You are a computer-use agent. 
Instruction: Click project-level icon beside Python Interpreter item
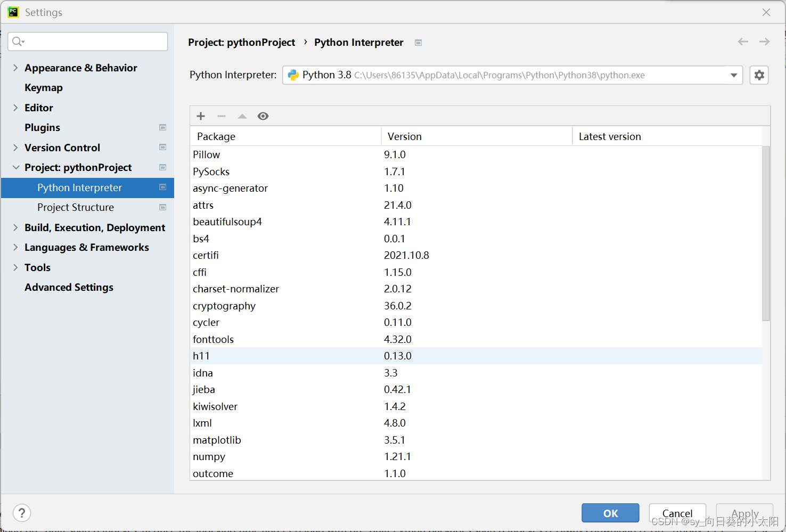163,187
